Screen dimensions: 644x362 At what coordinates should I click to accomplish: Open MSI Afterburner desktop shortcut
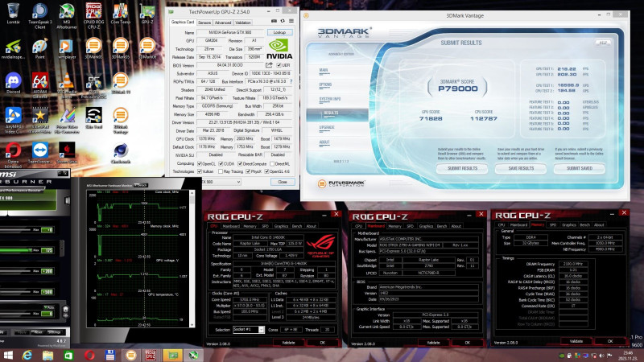[x=67, y=15]
